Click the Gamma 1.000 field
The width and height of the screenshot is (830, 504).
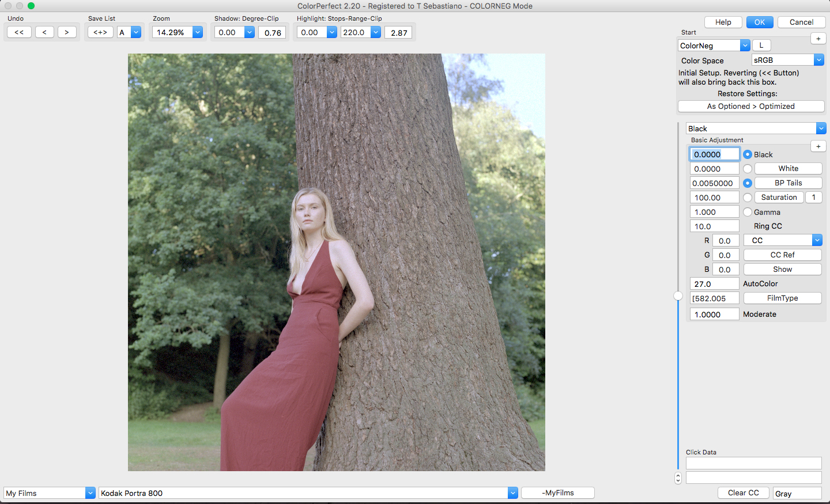[715, 212]
